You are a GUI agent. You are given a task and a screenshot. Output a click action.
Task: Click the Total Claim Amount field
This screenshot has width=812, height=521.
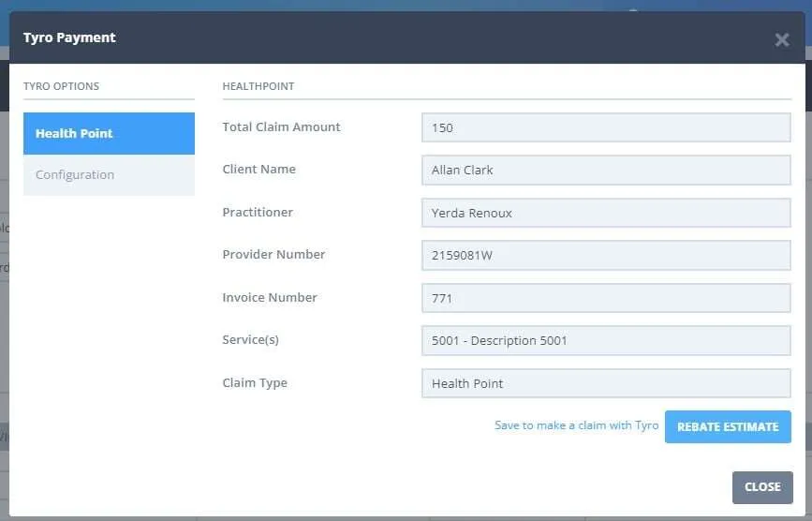coord(606,127)
